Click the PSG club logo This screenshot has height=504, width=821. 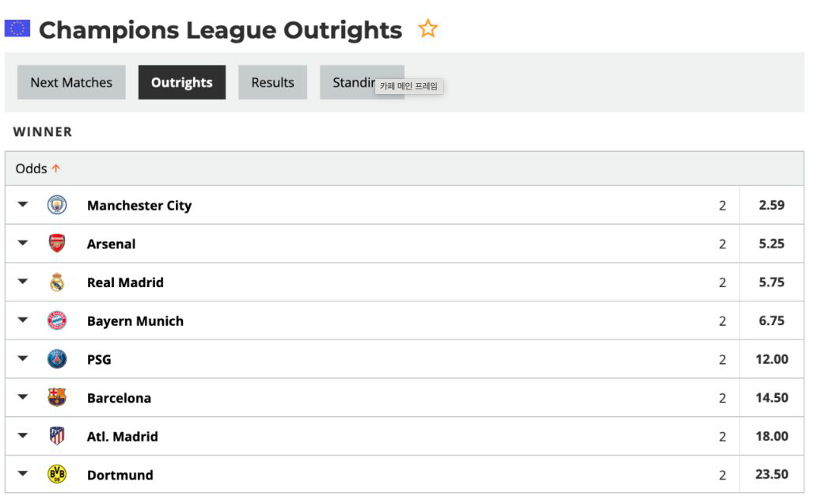coord(57,359)
